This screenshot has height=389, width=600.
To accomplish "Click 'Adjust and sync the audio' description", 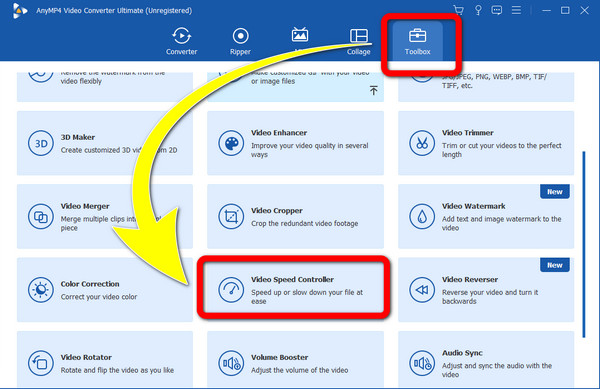I will 497,370.
